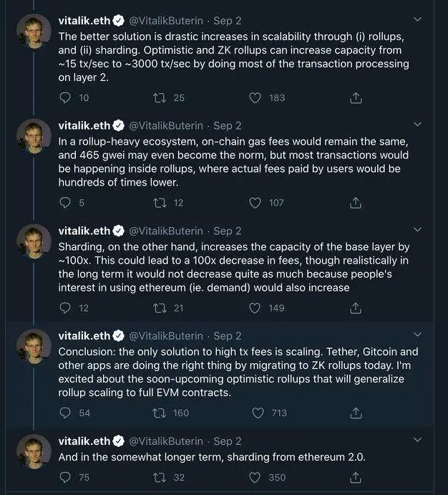
Task: Reply to the tweet with 75 replies
Action: pos(65,477)
